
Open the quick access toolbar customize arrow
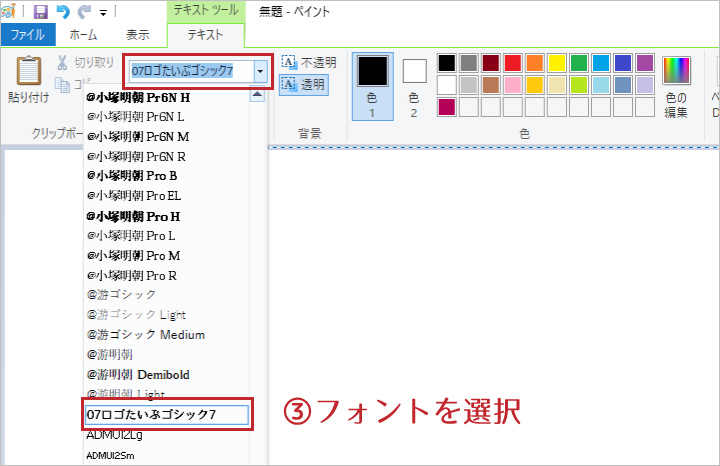click(x=102, y=13)
